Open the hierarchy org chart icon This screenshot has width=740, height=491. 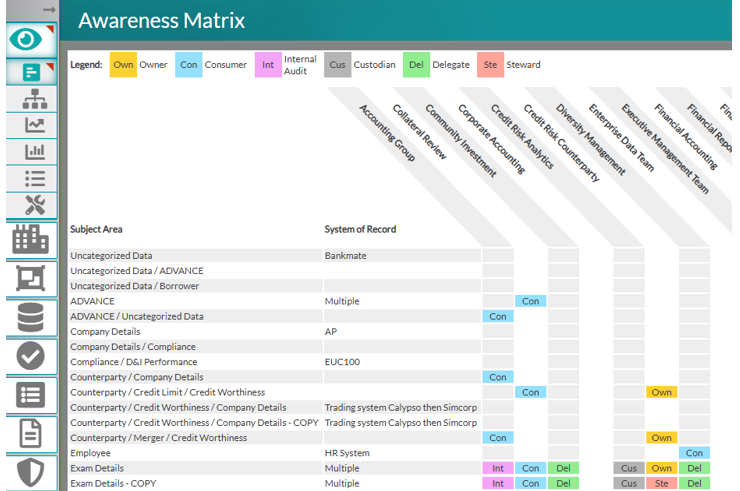35,99
